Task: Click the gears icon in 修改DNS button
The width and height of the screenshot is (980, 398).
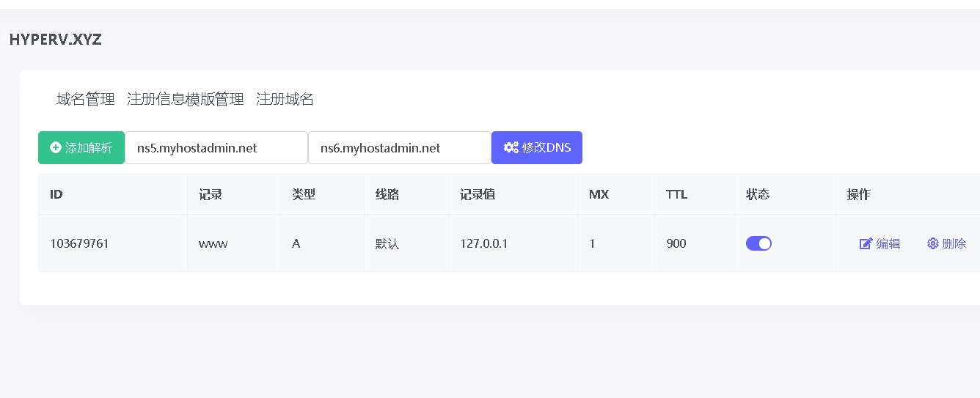Action: coord(511,148)
